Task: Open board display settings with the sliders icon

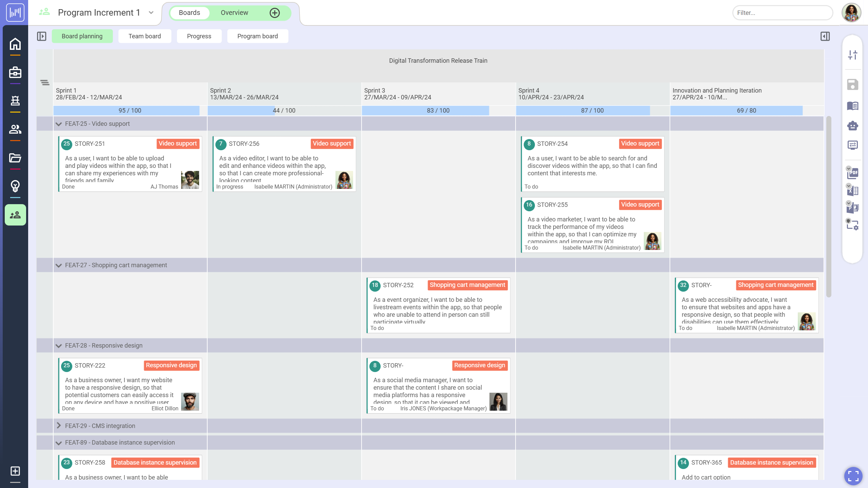Action: click(852, 54)
